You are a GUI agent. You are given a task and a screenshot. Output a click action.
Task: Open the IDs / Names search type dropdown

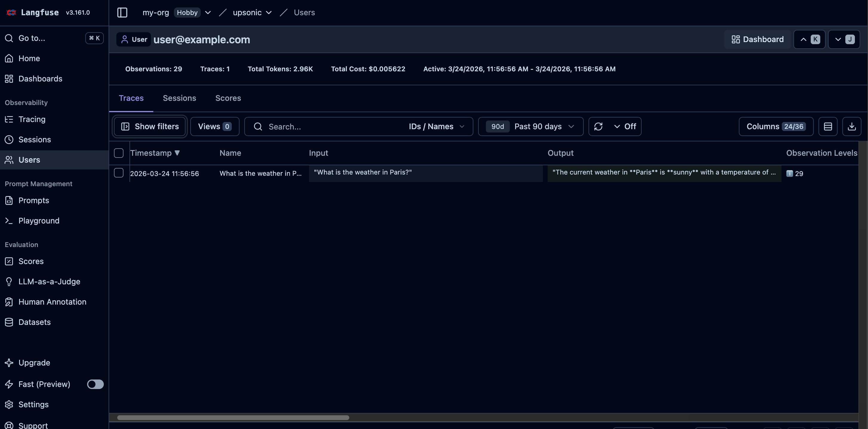click(437, 126)
